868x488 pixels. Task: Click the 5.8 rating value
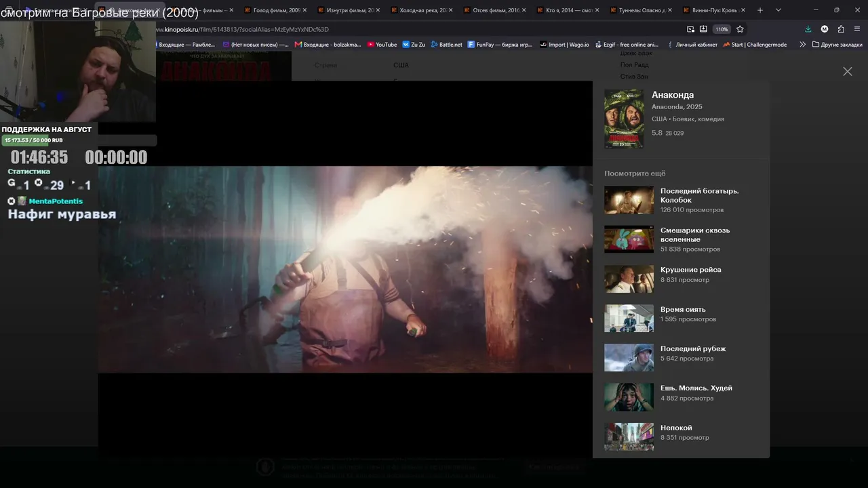click(x=657, y=133)
